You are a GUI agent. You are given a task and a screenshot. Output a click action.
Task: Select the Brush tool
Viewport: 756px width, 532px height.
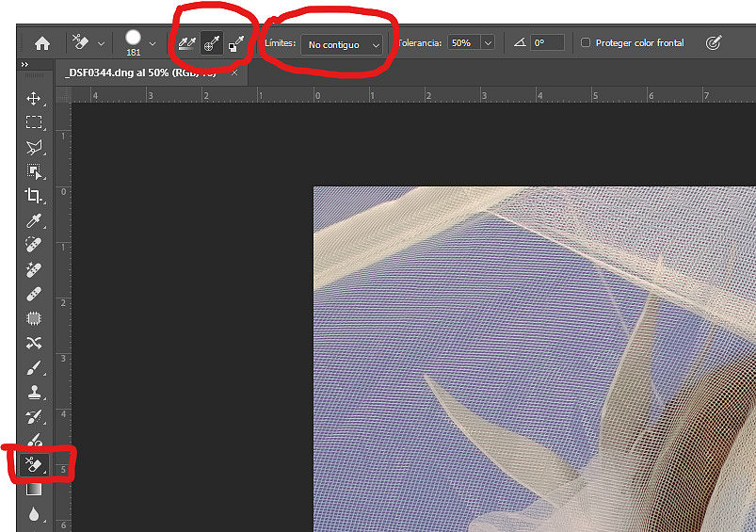[34, 368]
